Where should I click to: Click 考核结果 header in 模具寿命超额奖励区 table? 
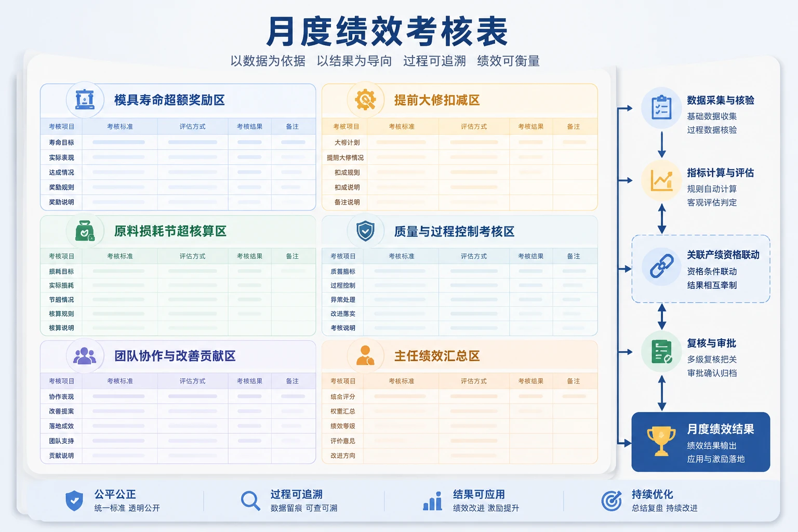[250, 127]
